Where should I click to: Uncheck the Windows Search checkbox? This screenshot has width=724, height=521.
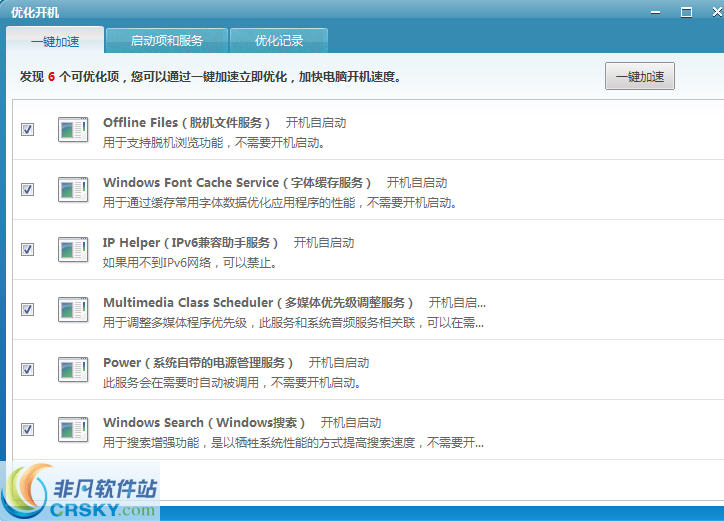point(28,430)
